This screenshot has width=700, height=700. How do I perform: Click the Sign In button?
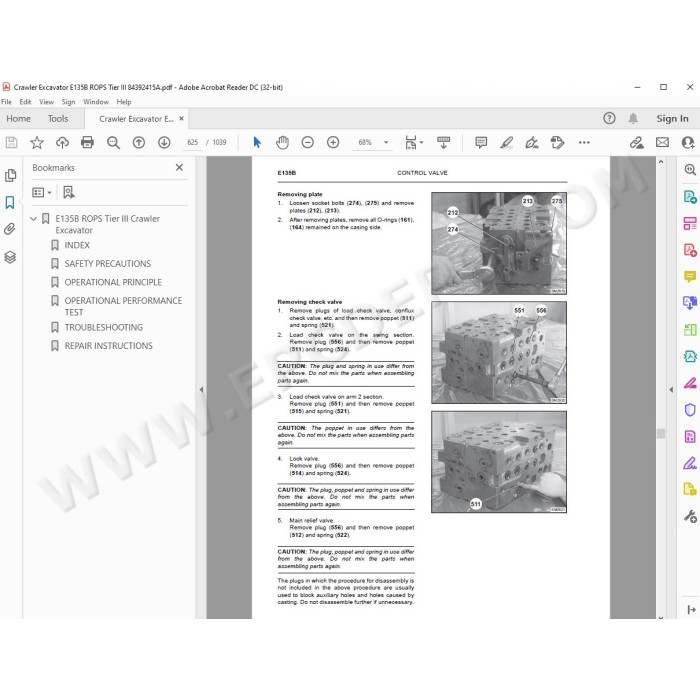tap(672, 119)
